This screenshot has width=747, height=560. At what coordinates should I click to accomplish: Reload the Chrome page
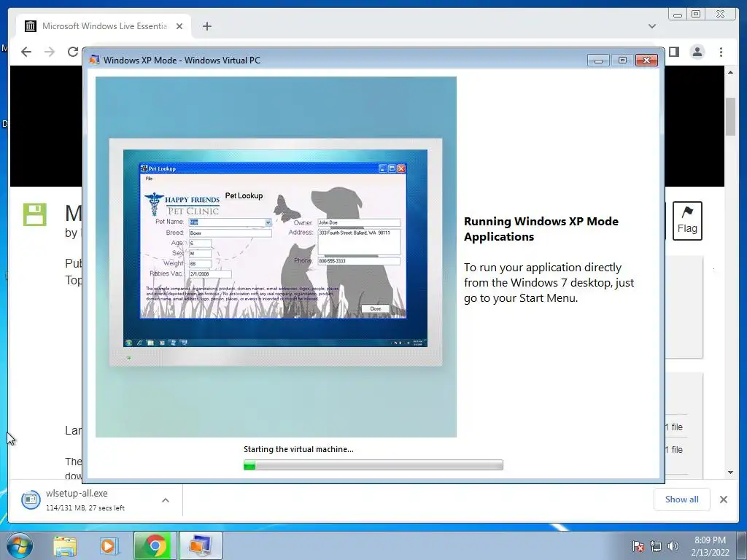click(72, 52)
